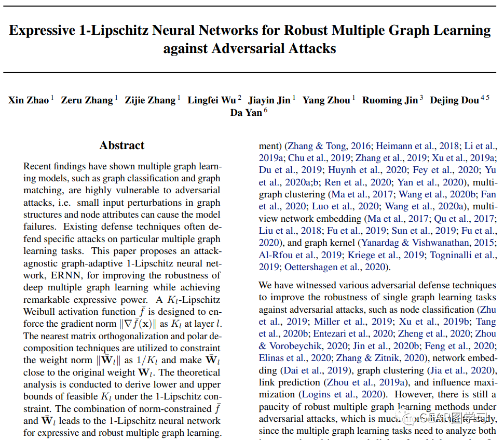Click the paper title text
The height and width of the screenshot is (440, 504).
tap(250, 39)
